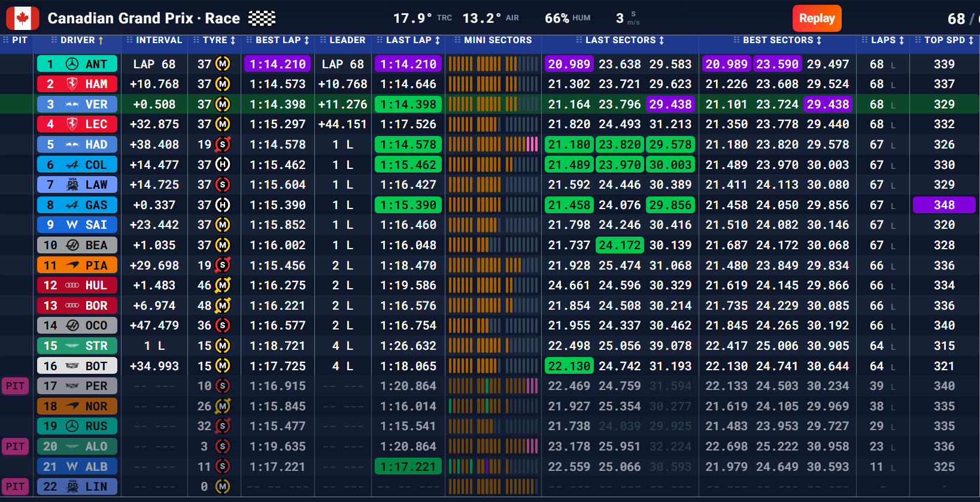This screenshot has width=980, height=502.
Task: Click the +47.479 interval for OCO
Action: pos(154,325)
